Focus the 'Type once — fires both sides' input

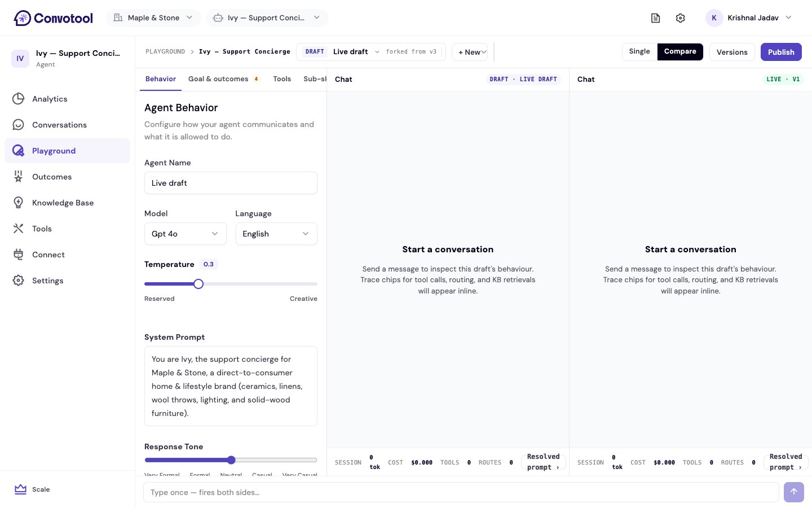(x=461, y=492)
